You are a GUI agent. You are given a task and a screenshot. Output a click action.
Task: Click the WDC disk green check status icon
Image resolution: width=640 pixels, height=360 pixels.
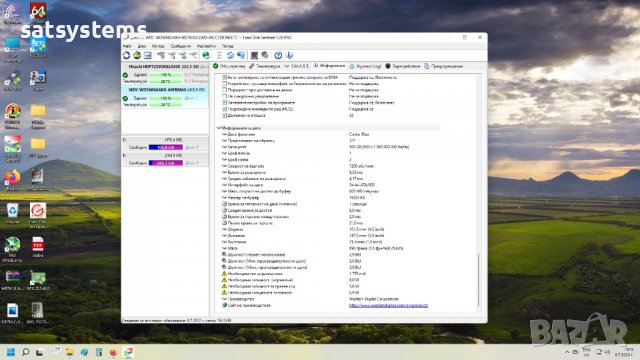(x=125, y=98)
